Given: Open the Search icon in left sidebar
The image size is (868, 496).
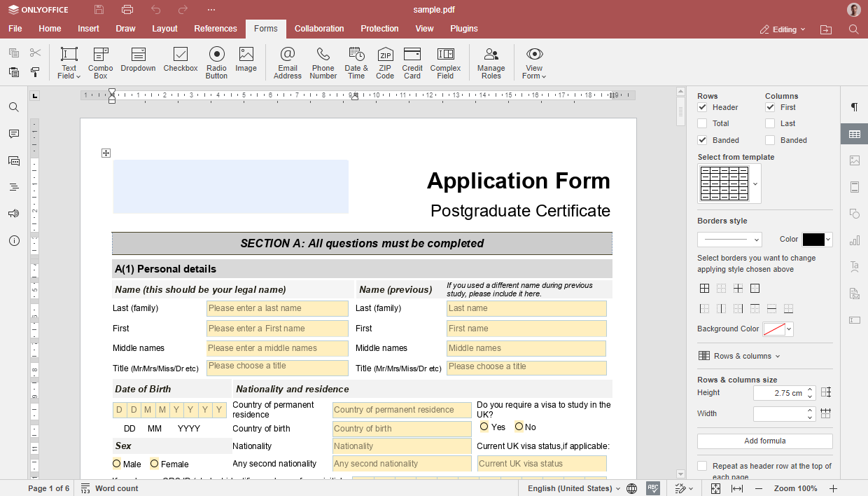Looking at the screenshot, I should 14,107.
